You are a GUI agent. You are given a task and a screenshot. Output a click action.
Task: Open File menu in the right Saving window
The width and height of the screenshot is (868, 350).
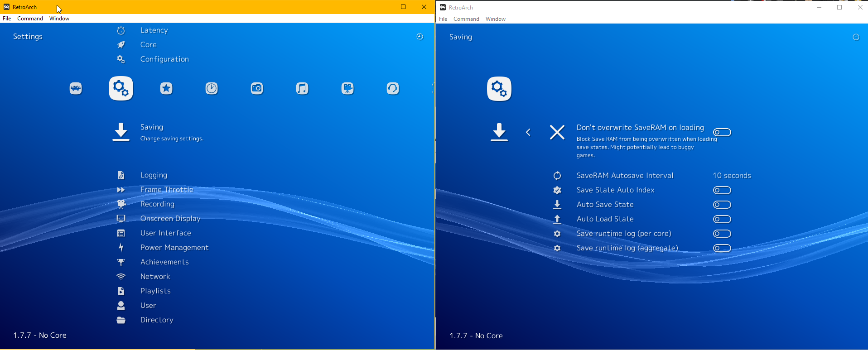[x=443, y=19]
